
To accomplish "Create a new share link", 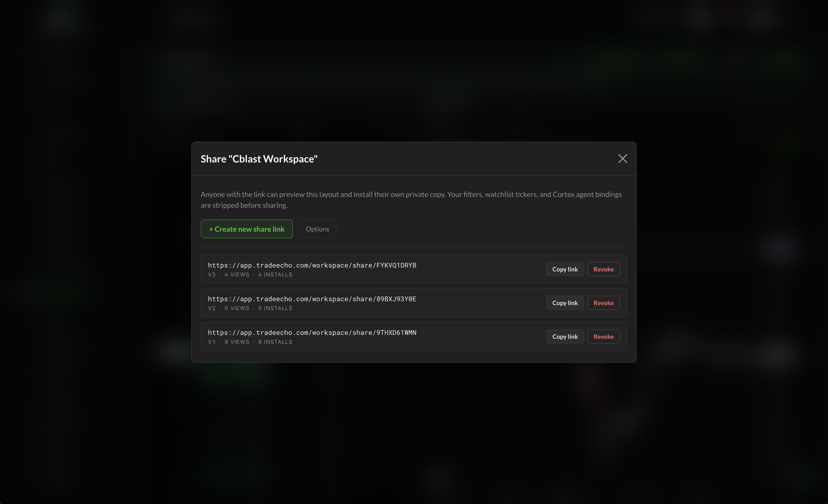I will [x=247, y=229].
